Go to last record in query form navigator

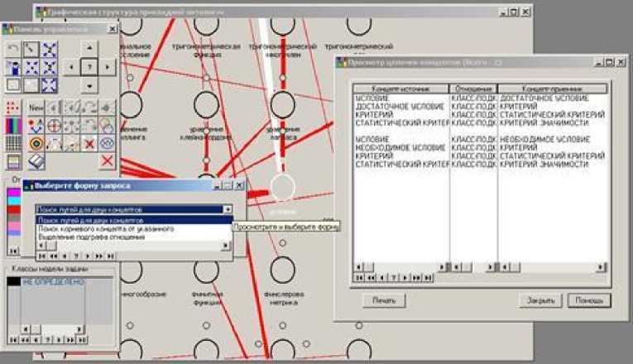click(x=110, y=256)
